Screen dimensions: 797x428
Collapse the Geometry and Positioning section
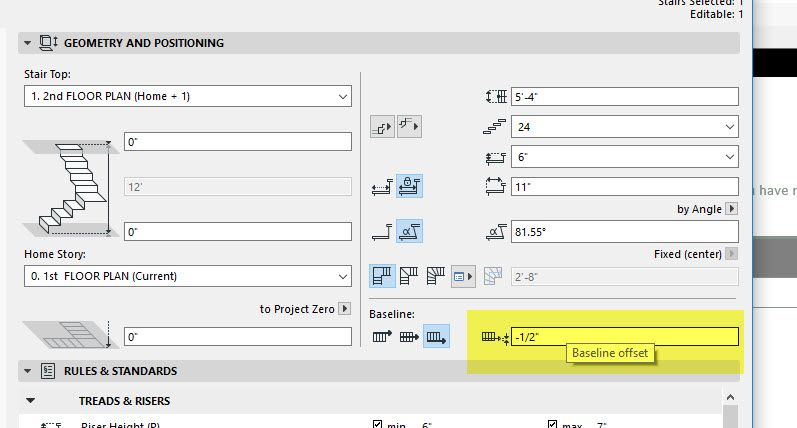coord(27,43)
